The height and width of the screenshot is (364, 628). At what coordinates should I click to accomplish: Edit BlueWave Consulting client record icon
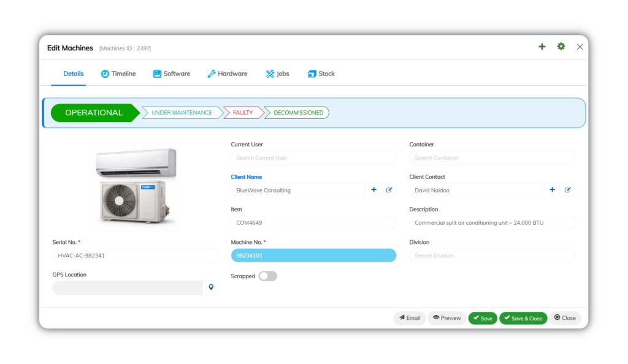click(389, 190)
